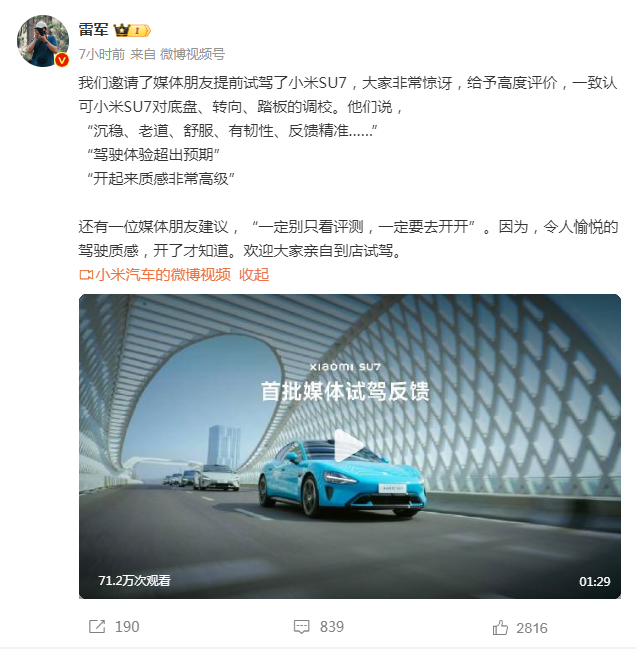Click the small camera icon before 小米汽车
The height and width of the screenshot is (649, 636).
[86, 275]
